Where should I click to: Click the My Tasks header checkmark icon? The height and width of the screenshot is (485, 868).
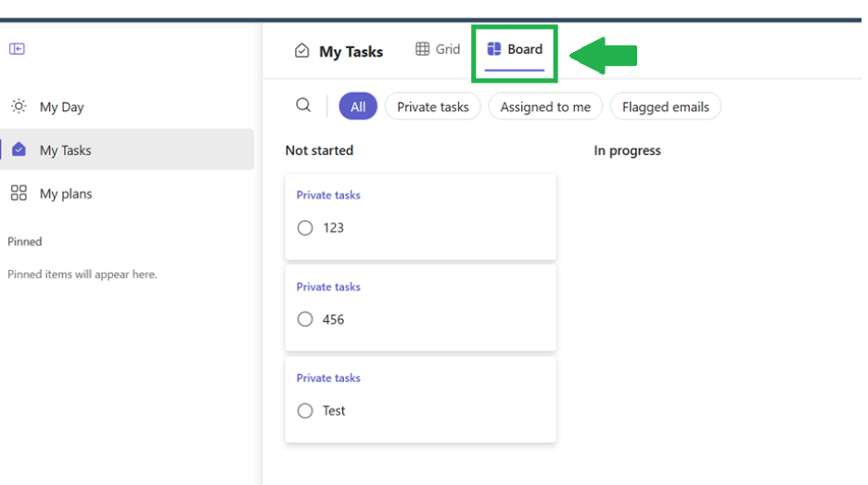point(301,51)
